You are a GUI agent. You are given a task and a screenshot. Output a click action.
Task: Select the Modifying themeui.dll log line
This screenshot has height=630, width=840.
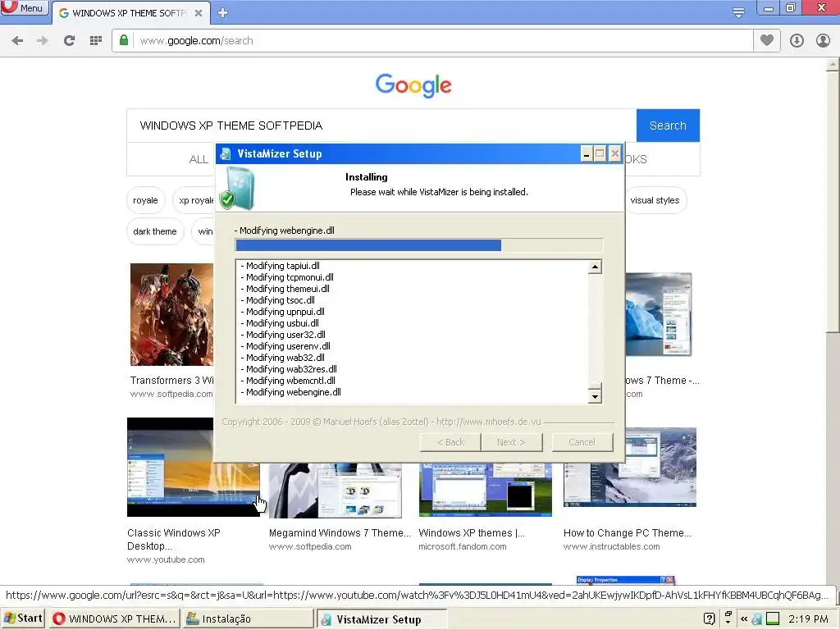click(x=285, y=289)
